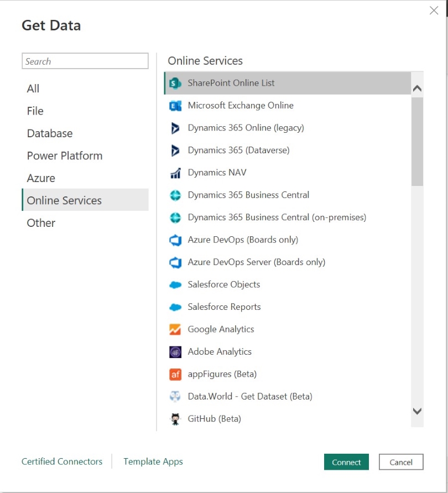The height and width of the screenshot is (493, 448).
Task: Switch to the Other category
Action: tap(40, 222)
